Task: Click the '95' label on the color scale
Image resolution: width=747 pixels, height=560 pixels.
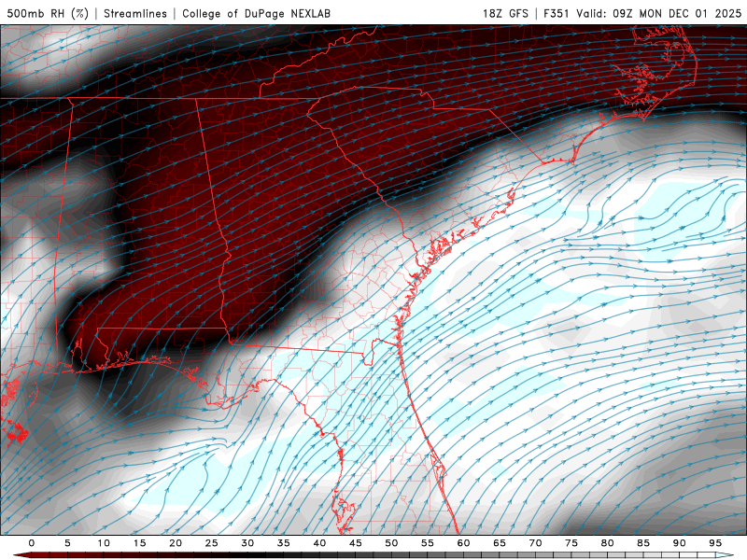Action: click(715, 543)
